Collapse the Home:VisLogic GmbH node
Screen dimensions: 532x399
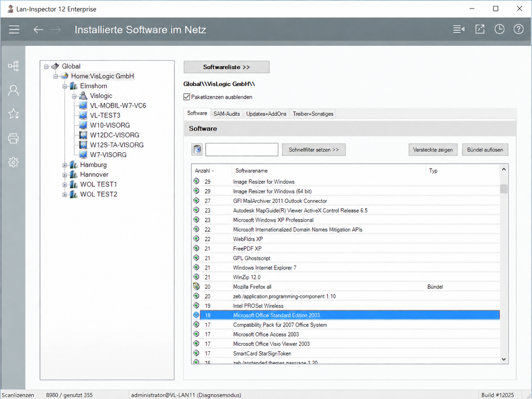(x=55, y=76)
